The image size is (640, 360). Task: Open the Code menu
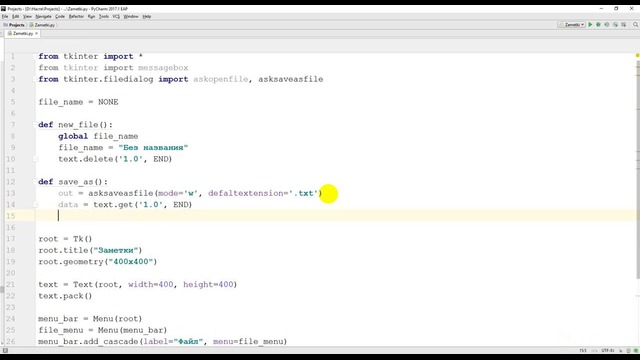tap(60, 16)
